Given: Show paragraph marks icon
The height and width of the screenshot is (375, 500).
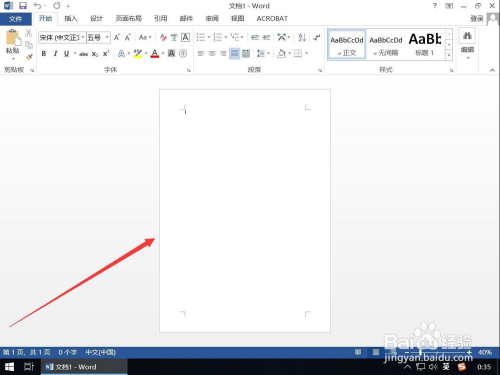Looking at the screenshot, I should pyautogui.click(x=317, y=37).
